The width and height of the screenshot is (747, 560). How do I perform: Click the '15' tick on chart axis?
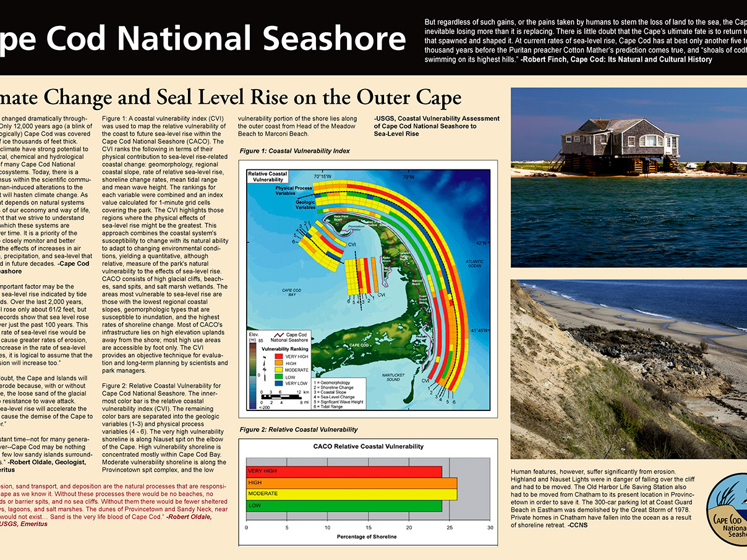click(369, 527)
